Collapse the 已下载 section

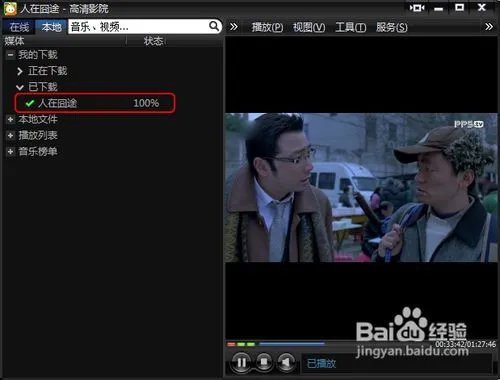[x=20, y=87]
